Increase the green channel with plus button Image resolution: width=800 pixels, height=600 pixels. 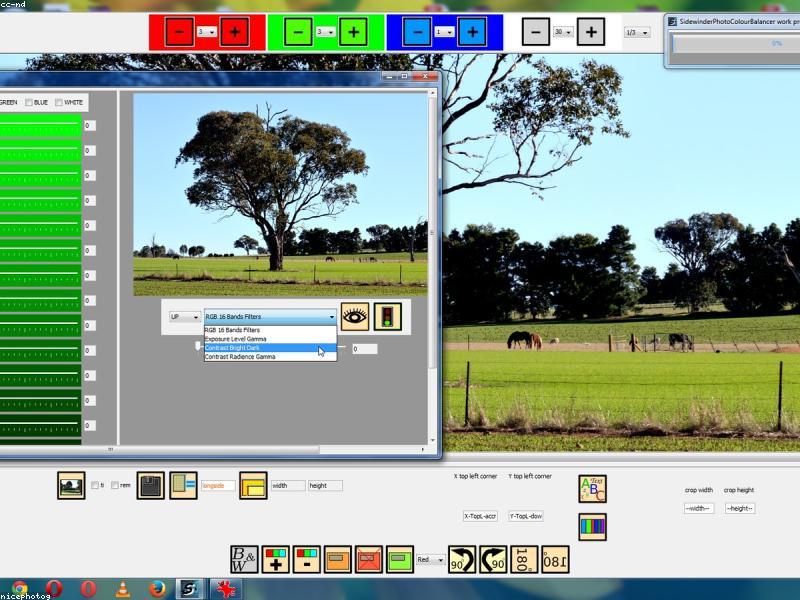pyautogui.click(x=352, y=32)
